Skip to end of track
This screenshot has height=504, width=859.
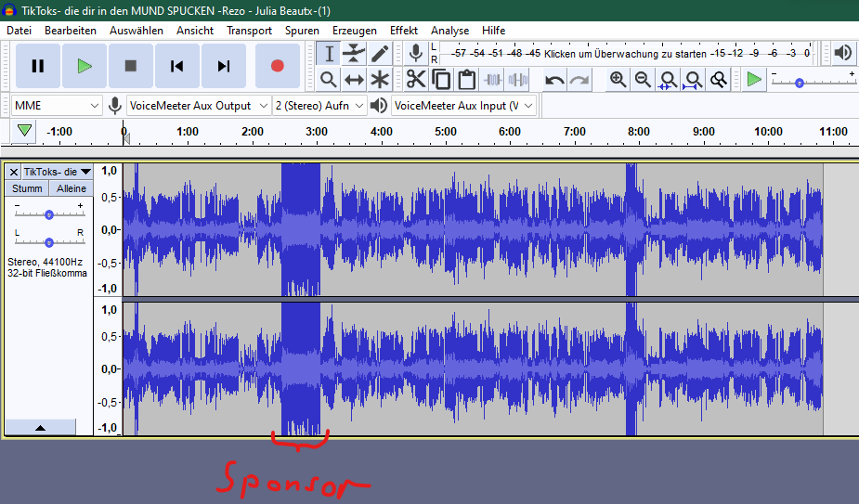click(x=224, y=66)
